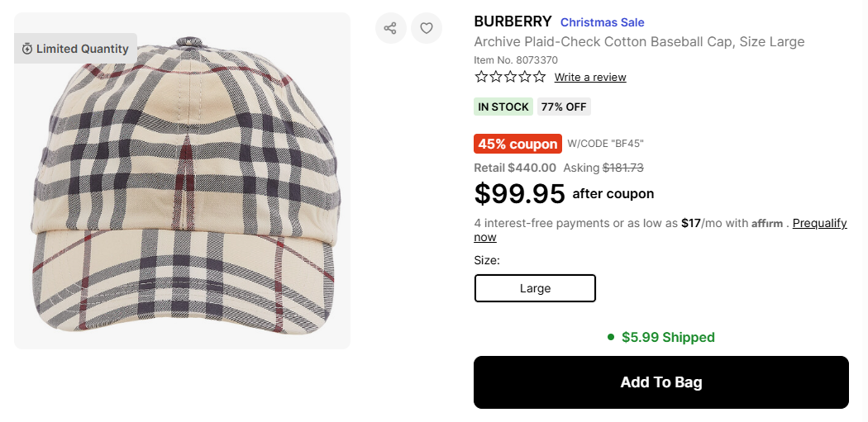Image resolution: width=868 pixels, height=422 pixels.
Task: Click the green shipping dot indicator
Action: (x=611, y=337)
